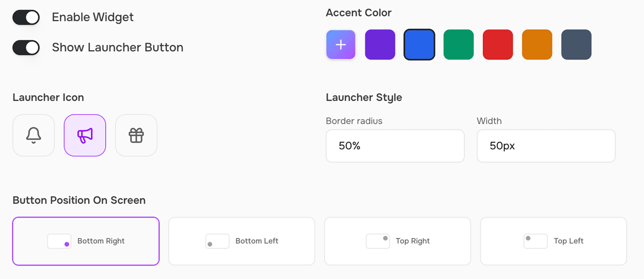
Task: Pick the purple accent color
Action: coord(380,44)
